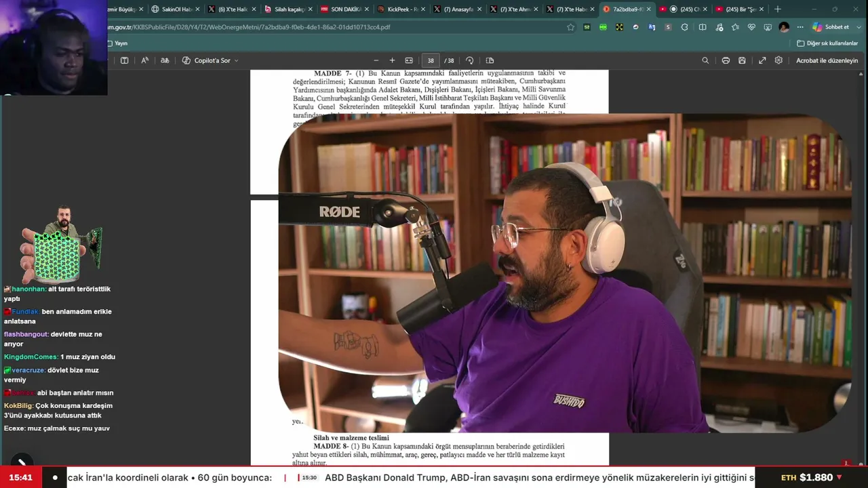Toggle split screen view in browser
This screenshot has height=488, width=868.
click(x=703, y=27)
